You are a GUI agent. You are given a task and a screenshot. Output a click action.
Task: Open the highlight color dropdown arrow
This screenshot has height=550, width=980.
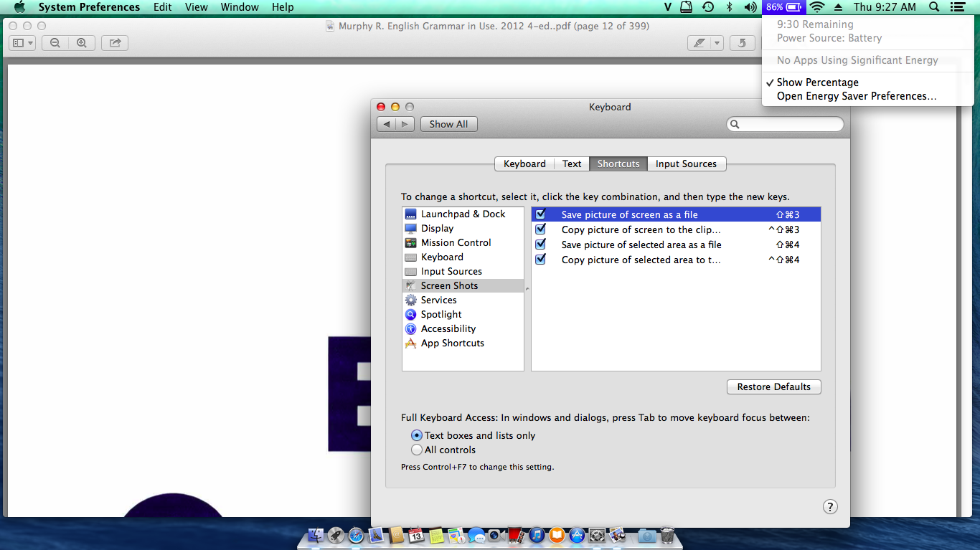717,43
